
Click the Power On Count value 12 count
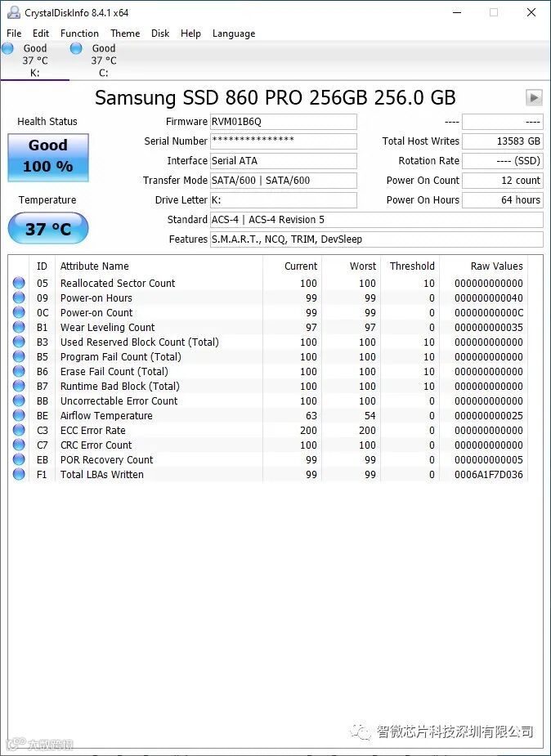point(502,181)
